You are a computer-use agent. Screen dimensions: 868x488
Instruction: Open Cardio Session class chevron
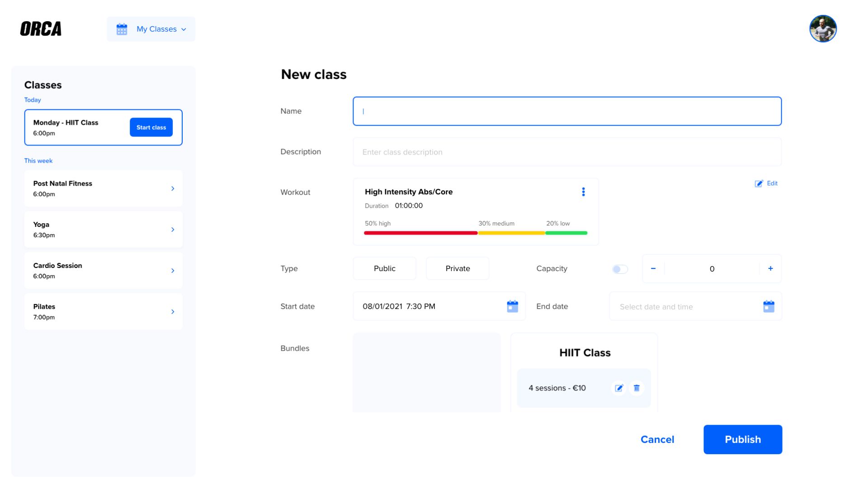(173, 271)
